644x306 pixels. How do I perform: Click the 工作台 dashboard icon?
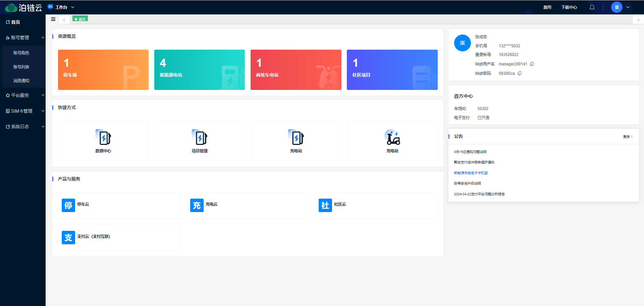pyautogui.click(x=50, y=7)
